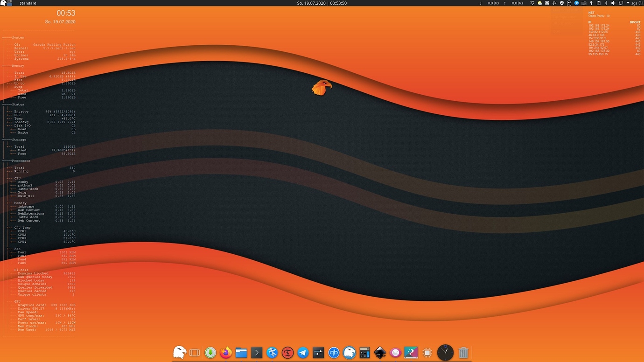Open qBittorrent from the dock
Viewport: 644px width, 362px height.
tap(334, 352)
